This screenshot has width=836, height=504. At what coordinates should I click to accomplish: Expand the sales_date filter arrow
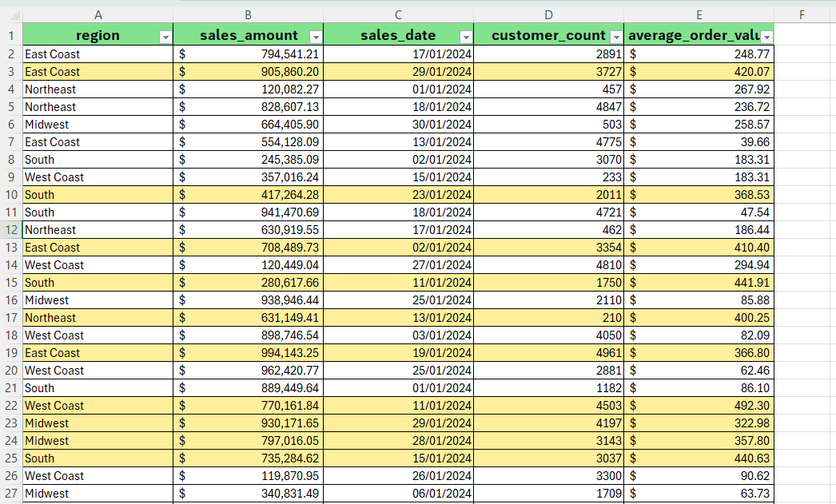466,37
